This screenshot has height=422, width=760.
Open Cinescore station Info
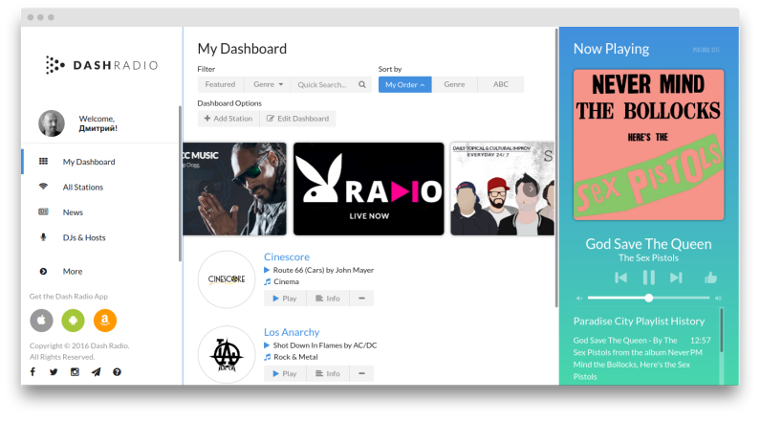(x=328, y=298)
